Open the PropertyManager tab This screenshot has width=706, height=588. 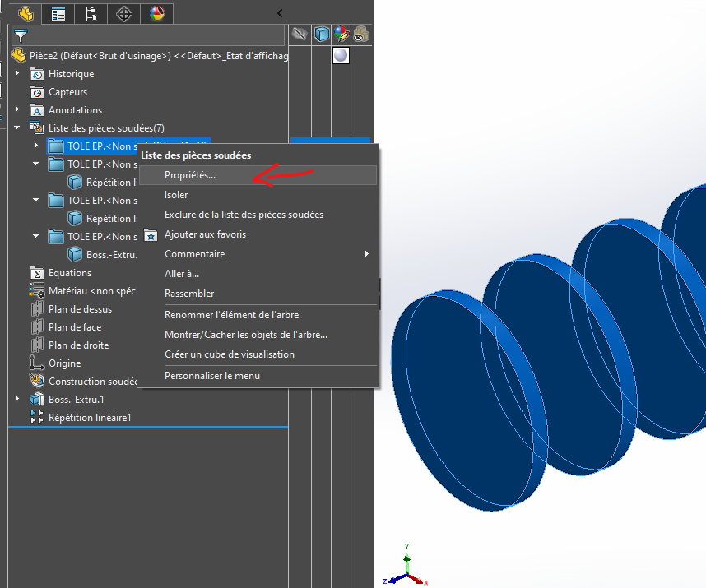pos(58,13)
